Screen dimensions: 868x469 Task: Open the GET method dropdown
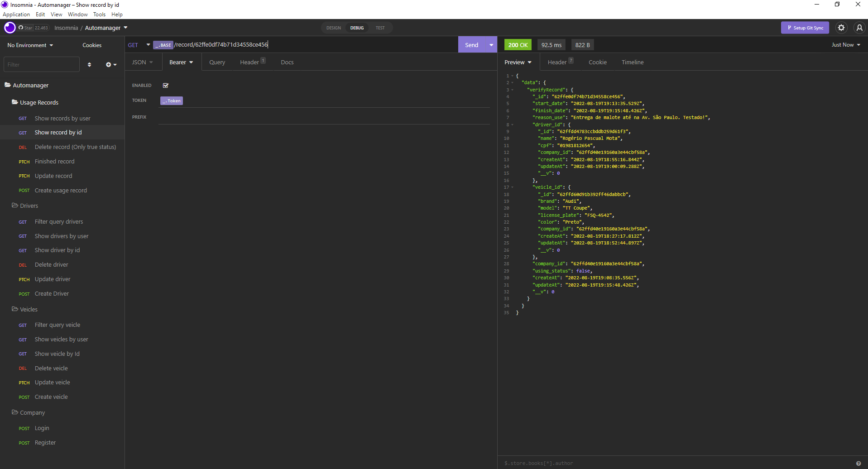137,44
